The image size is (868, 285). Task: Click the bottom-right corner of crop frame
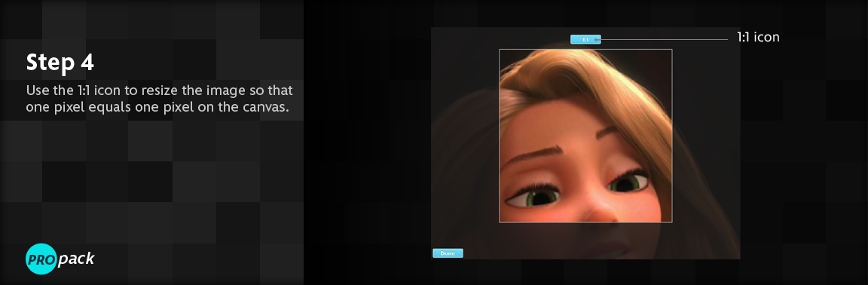coord(672,222)
